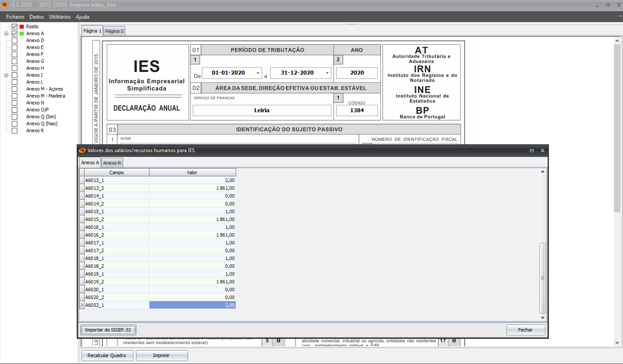The width and height of the screenshot is (623, 364).
Task: Click the dialog's vertical scrollbar thumb
Action: click(x=542, y=277)
